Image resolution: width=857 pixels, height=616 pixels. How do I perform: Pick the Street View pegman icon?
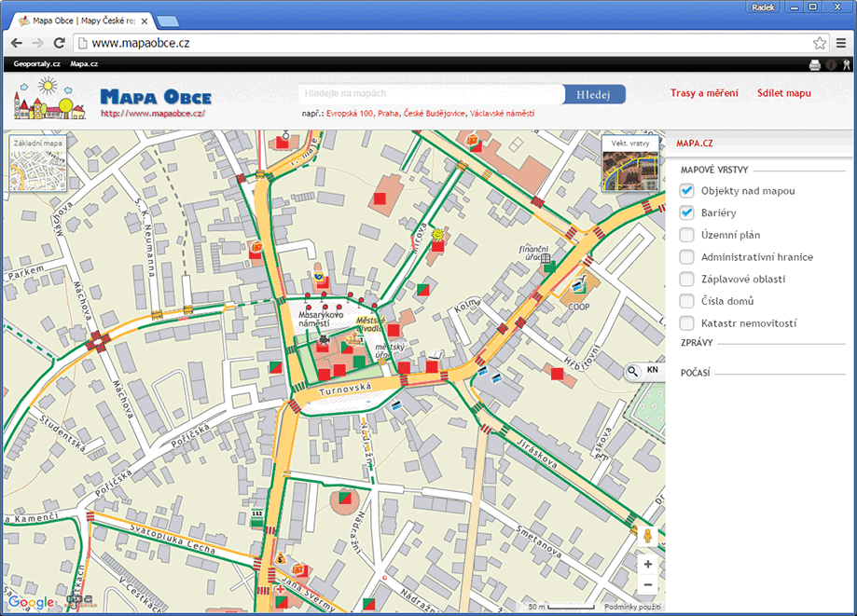coord(648,536)
